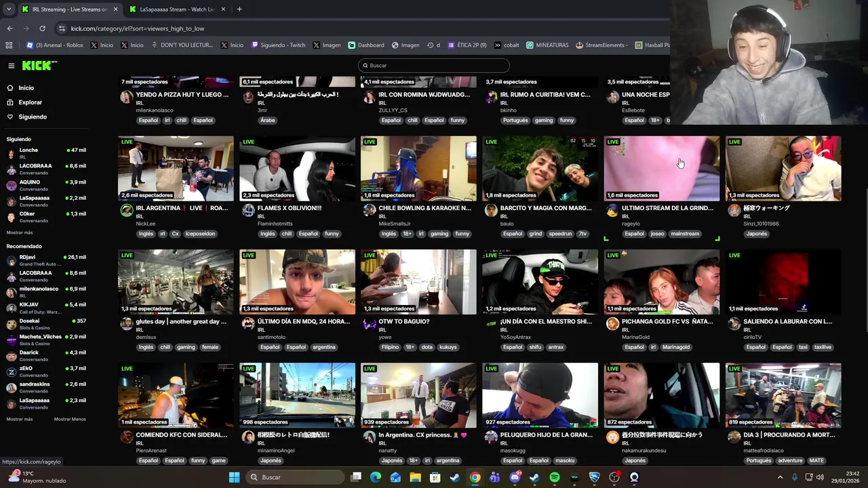This screenshot has height=488, width=868.
Task: Click the iceposeidon tag
Action: pyautogui.click(x=200, y=234)
